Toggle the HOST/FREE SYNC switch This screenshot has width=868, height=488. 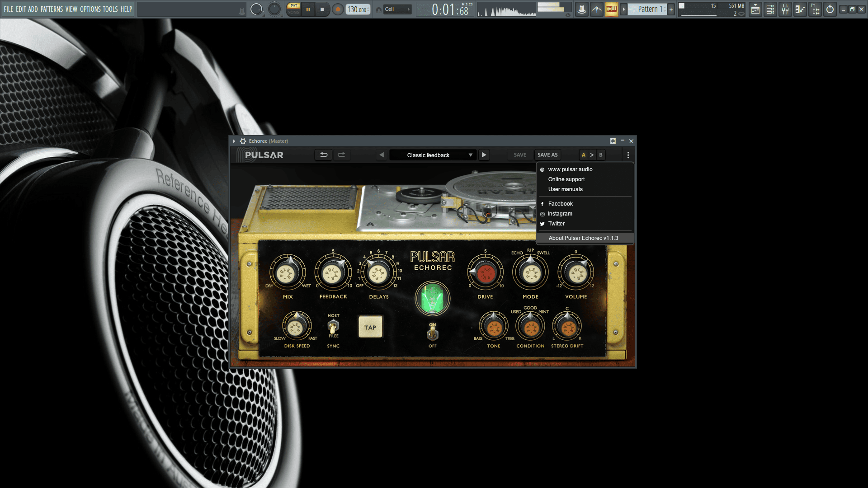tap(333, 326)
